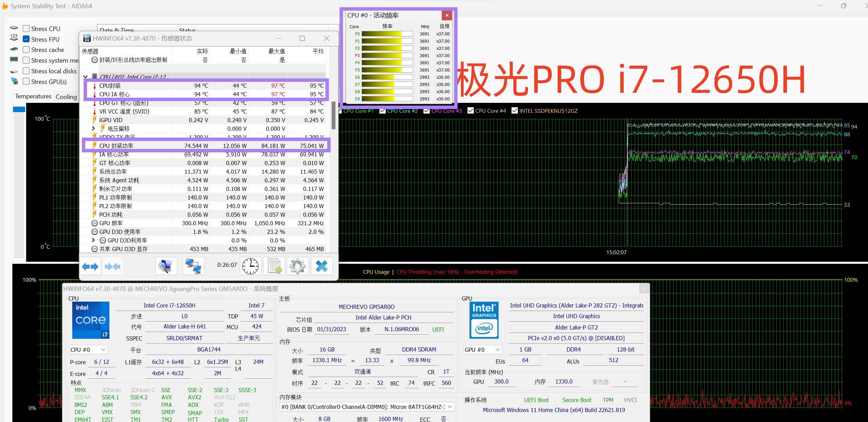Screen dimensions: 868x422
Task: Click the clock icon beside 共享 GPU D3D 显存
Action: (94, 249)
